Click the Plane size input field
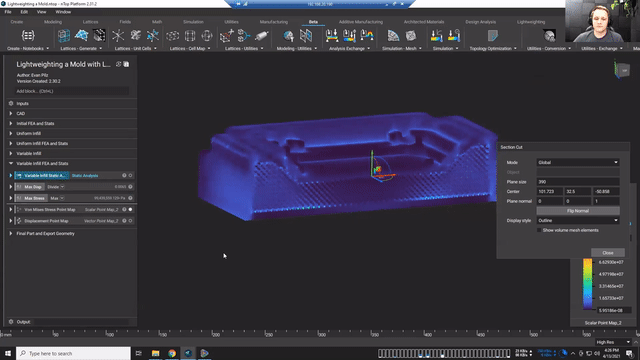The height and width of the screenshot is (360, 640). (x=578, y=182)
